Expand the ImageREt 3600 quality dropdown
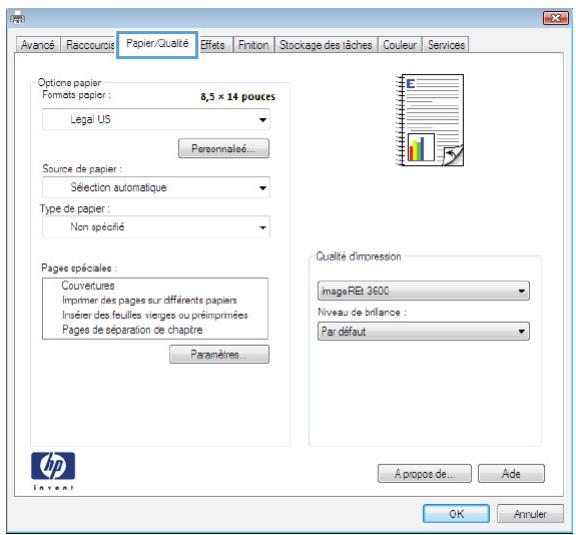Viewport: 576px width, 535px height. [423, 291]
